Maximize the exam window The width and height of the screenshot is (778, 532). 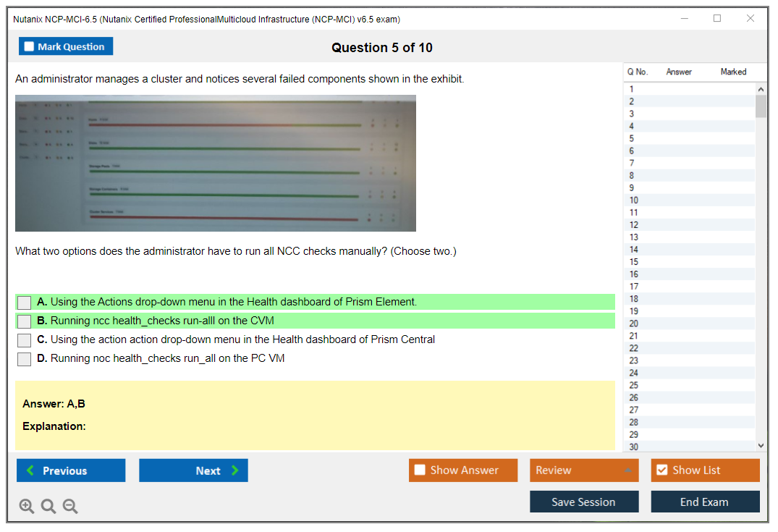[717, 19]
